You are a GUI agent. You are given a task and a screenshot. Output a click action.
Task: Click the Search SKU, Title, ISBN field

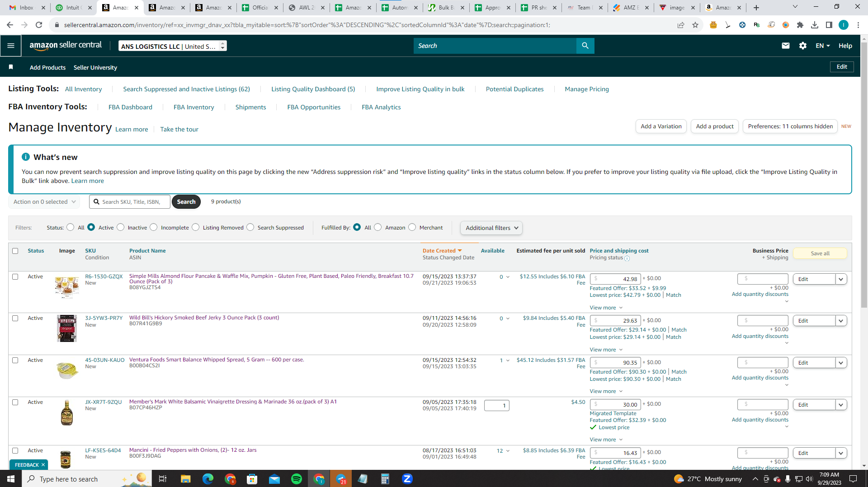click(130, 202)
